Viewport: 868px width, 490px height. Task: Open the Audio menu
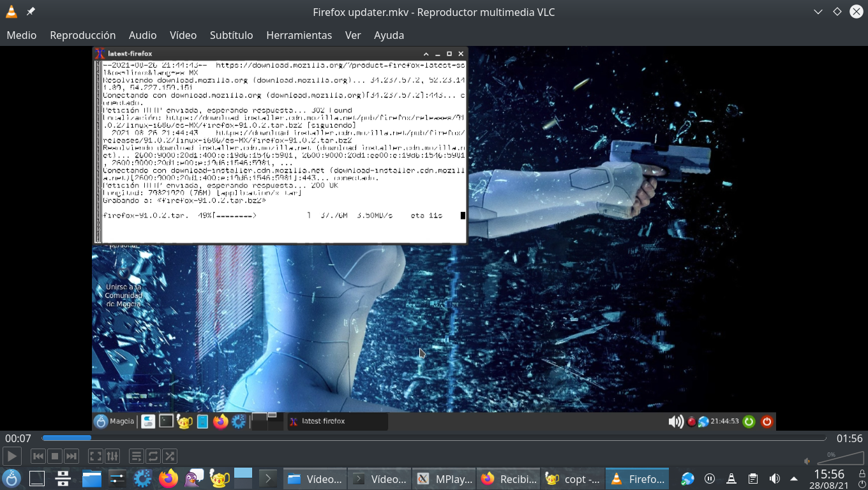(142, 35)
